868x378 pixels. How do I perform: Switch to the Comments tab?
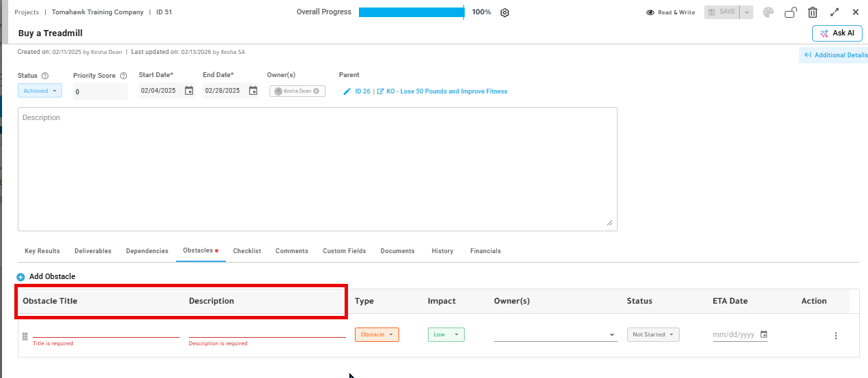[x=292, y=251]
